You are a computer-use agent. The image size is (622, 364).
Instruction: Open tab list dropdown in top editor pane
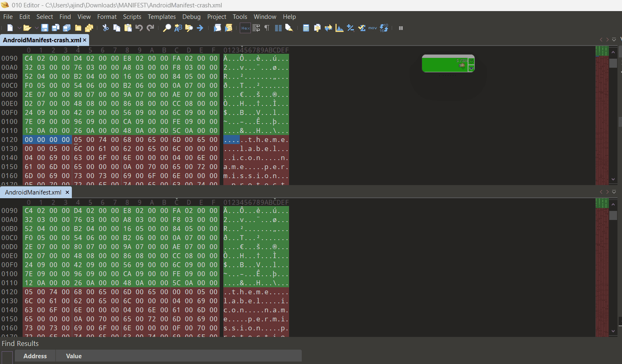(x=614, y=40)
